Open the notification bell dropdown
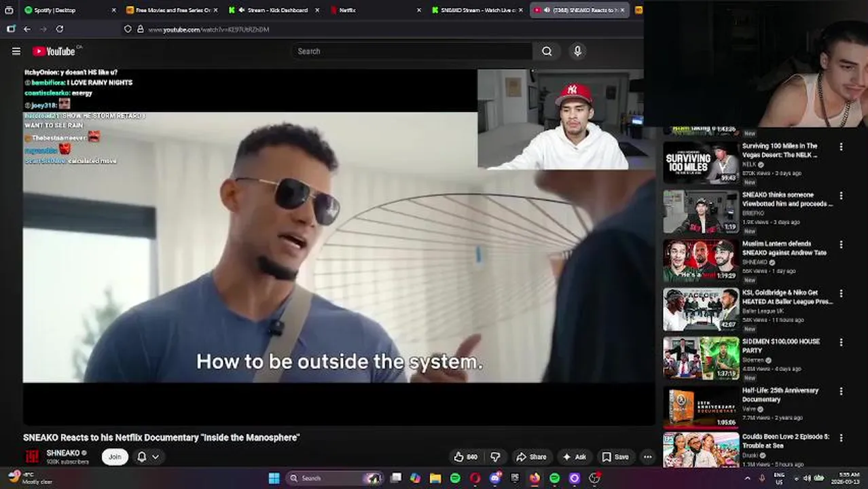This screenshot has width=868, height=489. click(148, 457)
